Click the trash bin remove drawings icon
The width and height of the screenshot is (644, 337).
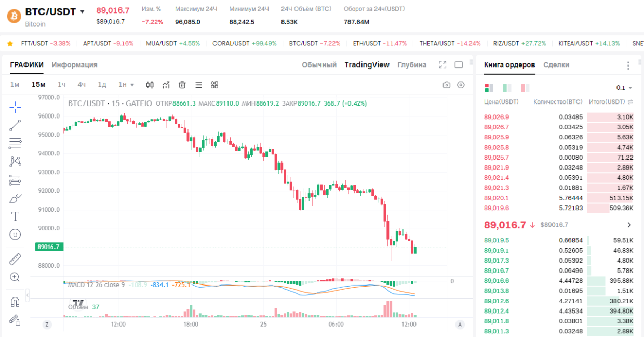[182, 85]
